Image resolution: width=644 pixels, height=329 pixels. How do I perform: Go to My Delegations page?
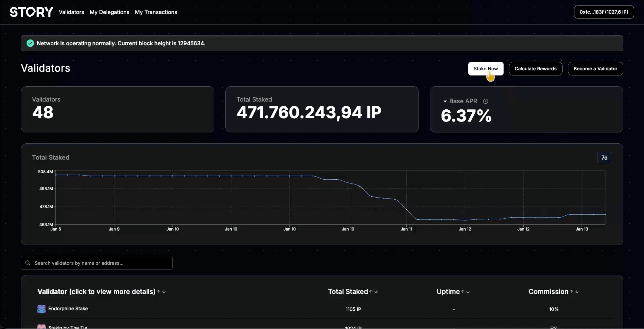click(110, 12)
